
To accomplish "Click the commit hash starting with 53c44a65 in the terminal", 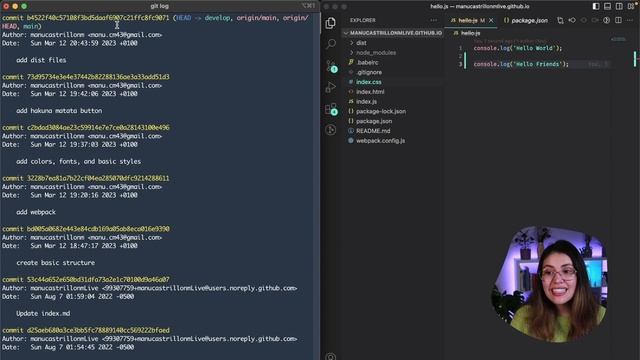I will pyautogui.click(x=98, y=280).
